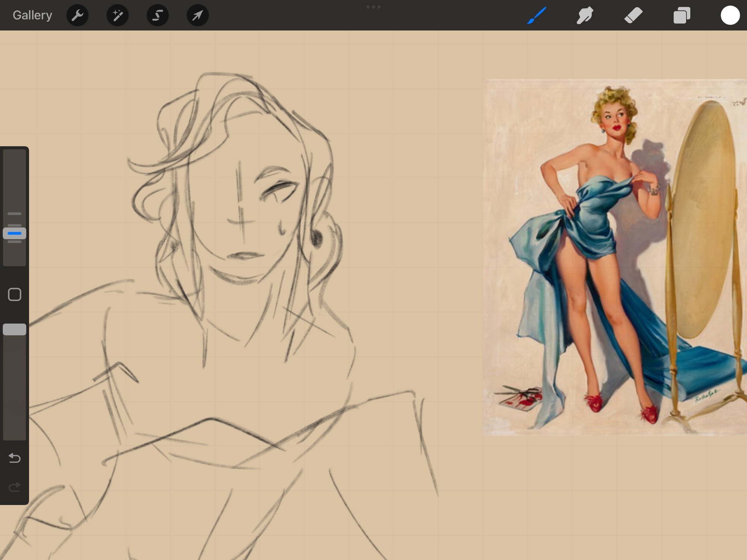The width and height of the screenshot is (747, 560).
Task: Open the white active color picker
Action: point(730,15)
